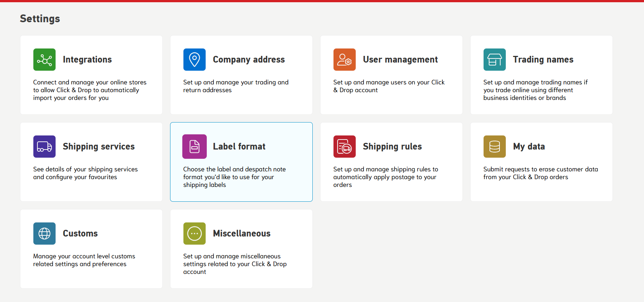Image resolution: width=644 pixels, height=302 pixels.
Task: Open the Integrations heading link
Action: click(x=87, y=60)
